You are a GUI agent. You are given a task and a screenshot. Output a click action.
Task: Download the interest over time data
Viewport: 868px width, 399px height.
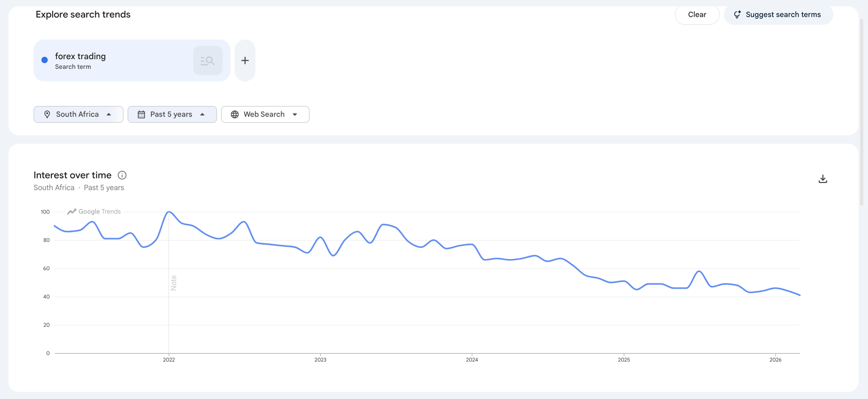point(823,179)
